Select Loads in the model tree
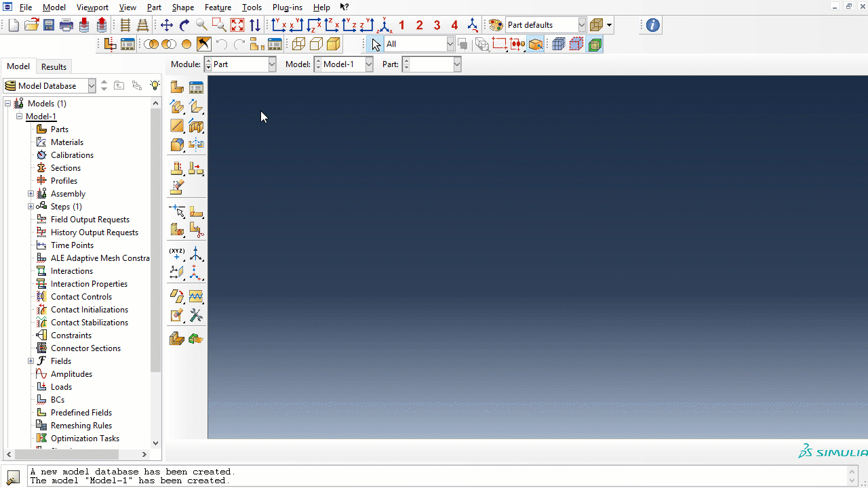 pyautogui.click(x=61, y=387)
